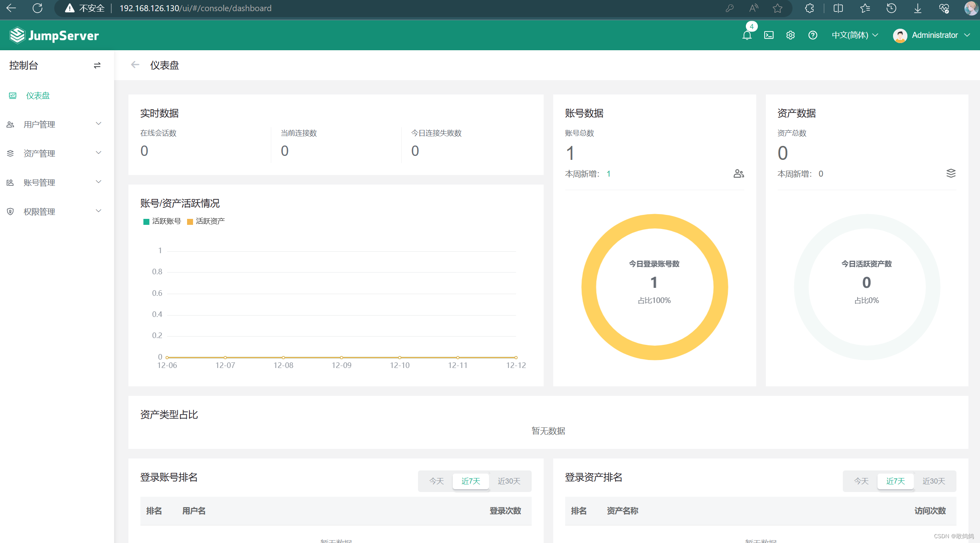Open the notification bell icon

point(747,35)
